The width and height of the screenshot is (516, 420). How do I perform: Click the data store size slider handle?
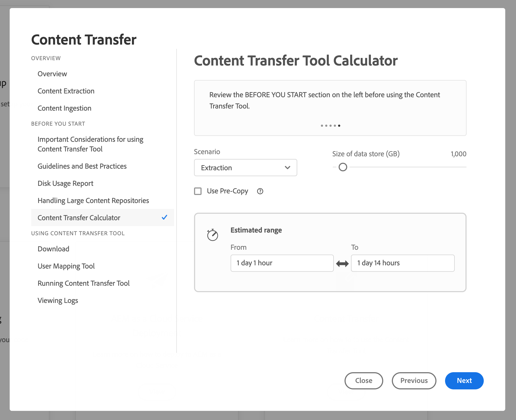343,167
